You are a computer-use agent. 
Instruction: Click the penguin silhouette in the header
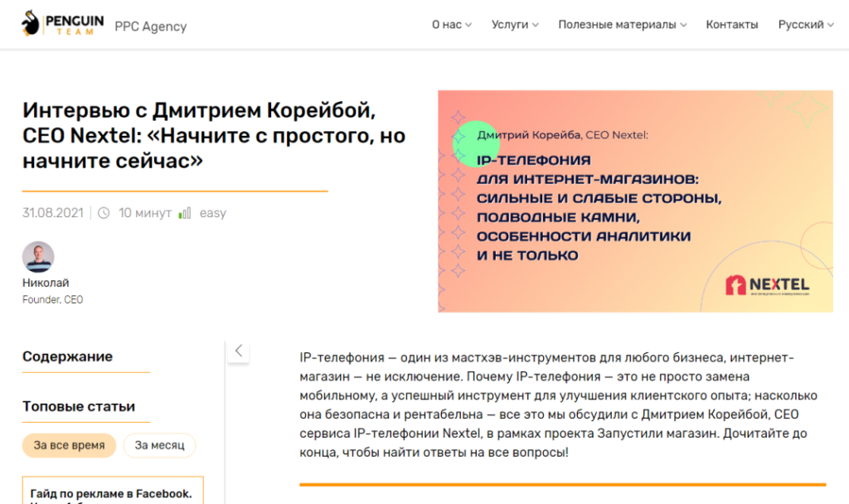29,23
